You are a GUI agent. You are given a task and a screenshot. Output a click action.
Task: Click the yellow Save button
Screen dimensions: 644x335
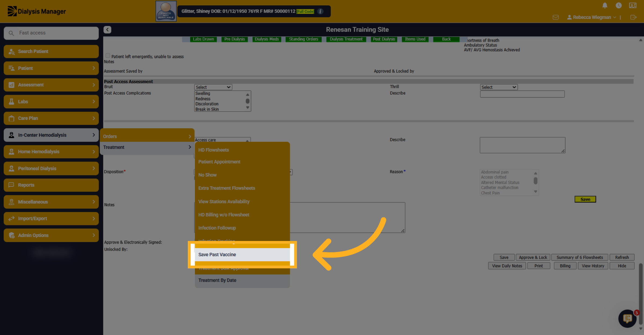tap(585, 199)
